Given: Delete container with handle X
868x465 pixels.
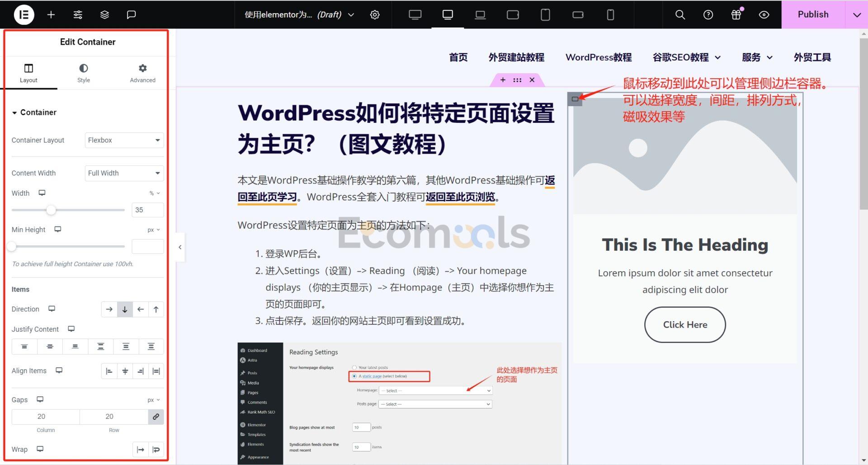Looking at the screenshot, I should pyautogui.click(x=532, y=80).
